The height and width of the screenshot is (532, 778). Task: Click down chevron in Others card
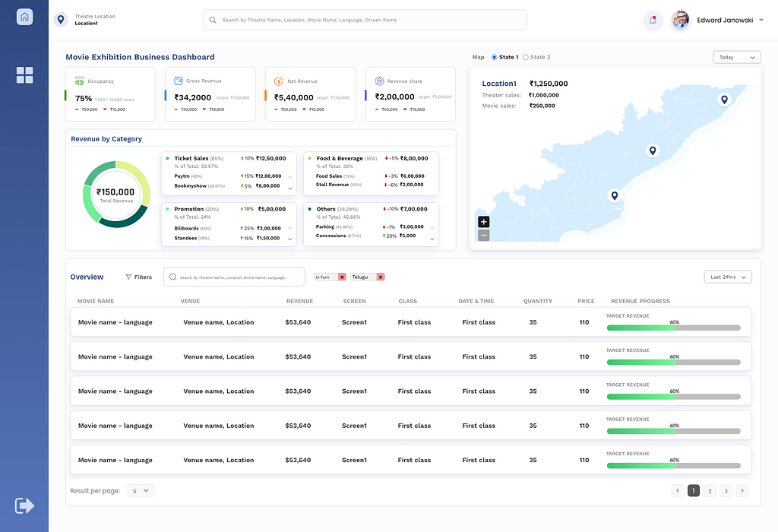(x=432, y=239)
